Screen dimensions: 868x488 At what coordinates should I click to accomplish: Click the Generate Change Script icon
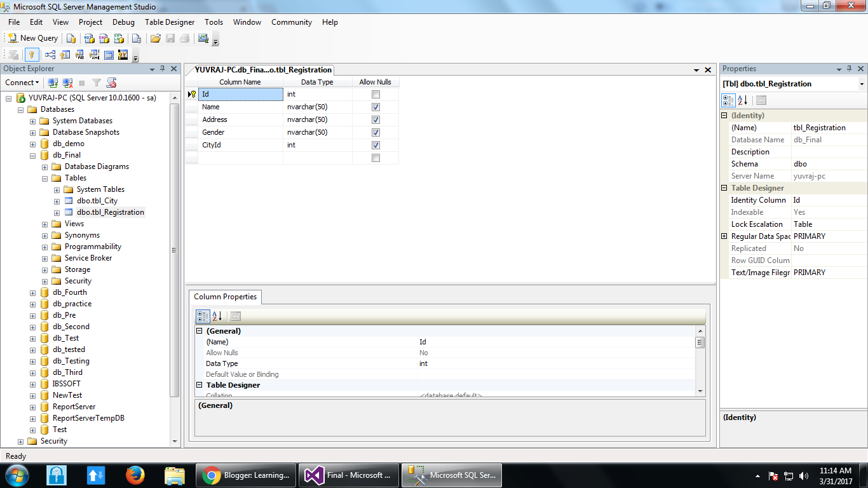tap(14, 55)
